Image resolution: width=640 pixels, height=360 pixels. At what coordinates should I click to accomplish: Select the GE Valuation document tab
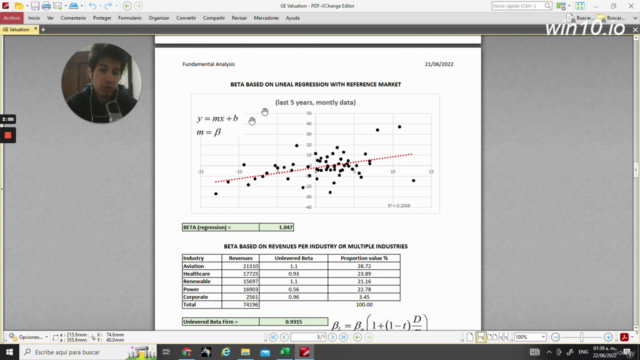(x=16, y=29)
